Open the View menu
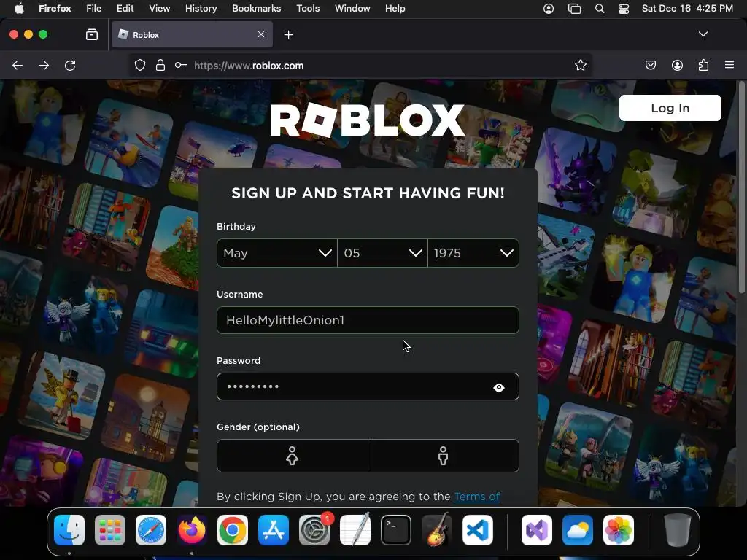Screen dimensions: 747x560 point(160,9)
